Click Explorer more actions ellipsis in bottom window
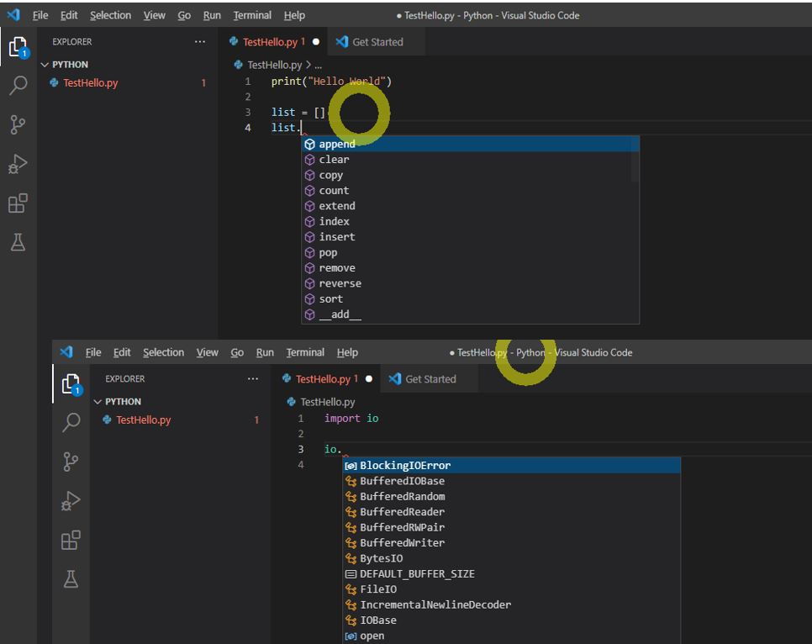 click(x=253, y=378)
